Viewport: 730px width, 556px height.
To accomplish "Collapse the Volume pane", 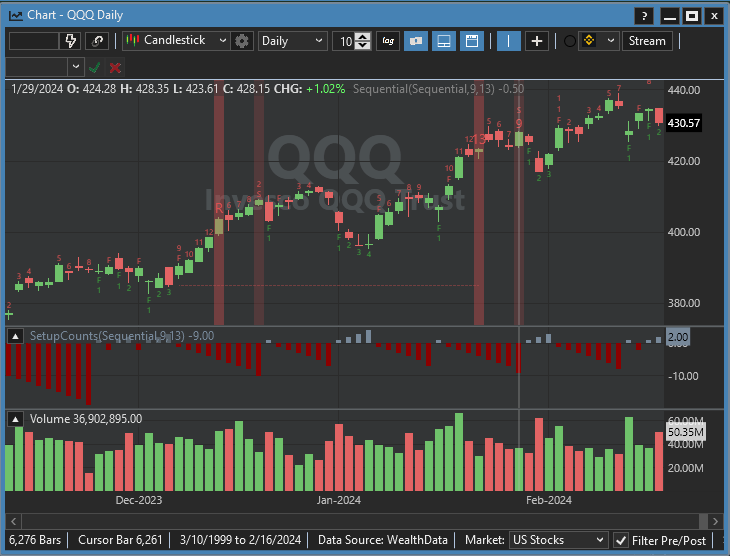I will coord(16,419).
